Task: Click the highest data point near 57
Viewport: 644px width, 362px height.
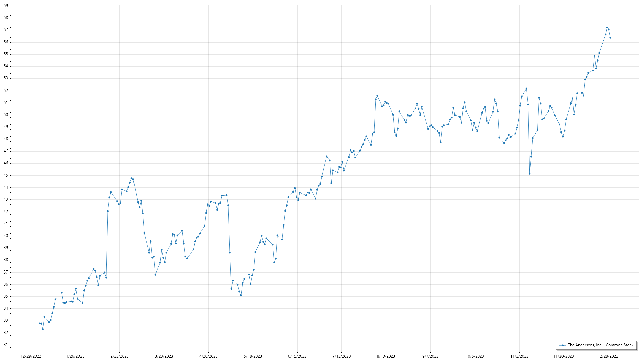Action: 607,28
